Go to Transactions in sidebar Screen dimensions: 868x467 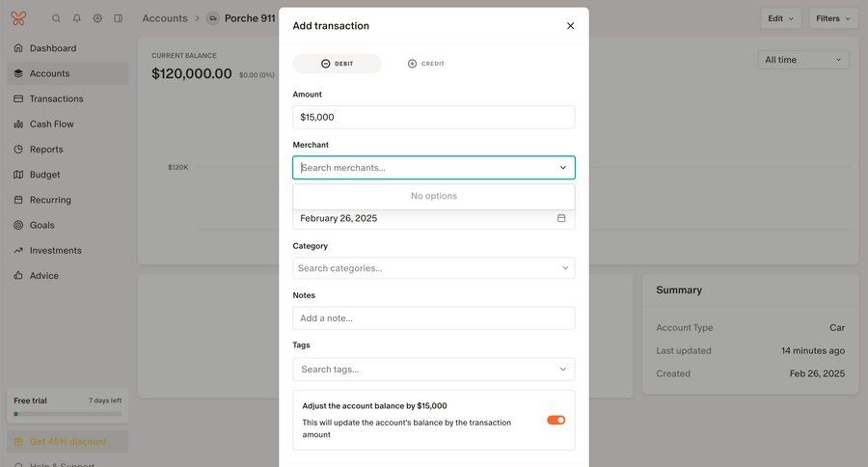(x=68, y=98)
